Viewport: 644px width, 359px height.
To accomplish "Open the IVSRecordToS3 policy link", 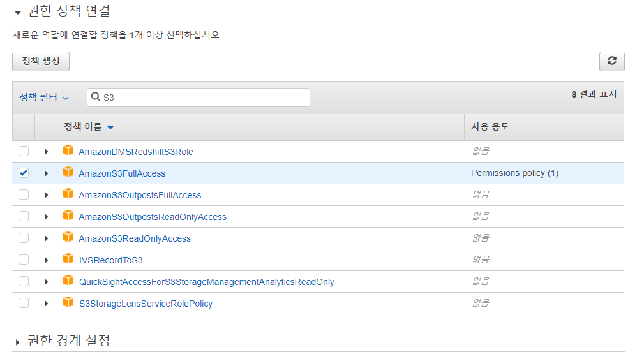I will coord(111,261).
